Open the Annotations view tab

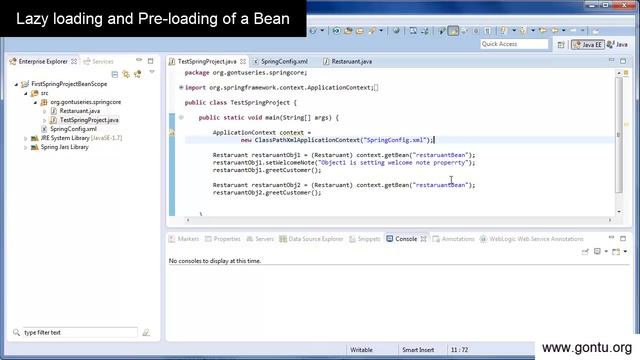[x=453, y=239]
